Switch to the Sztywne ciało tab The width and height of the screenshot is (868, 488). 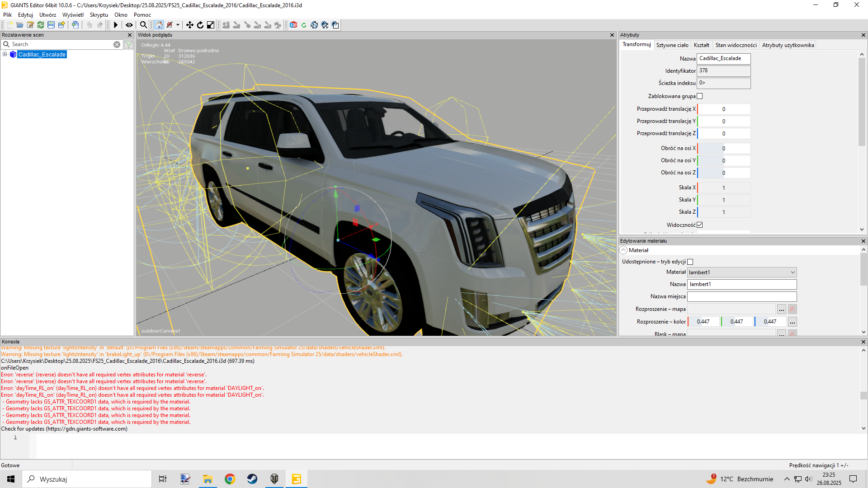[x=672, y=45]
